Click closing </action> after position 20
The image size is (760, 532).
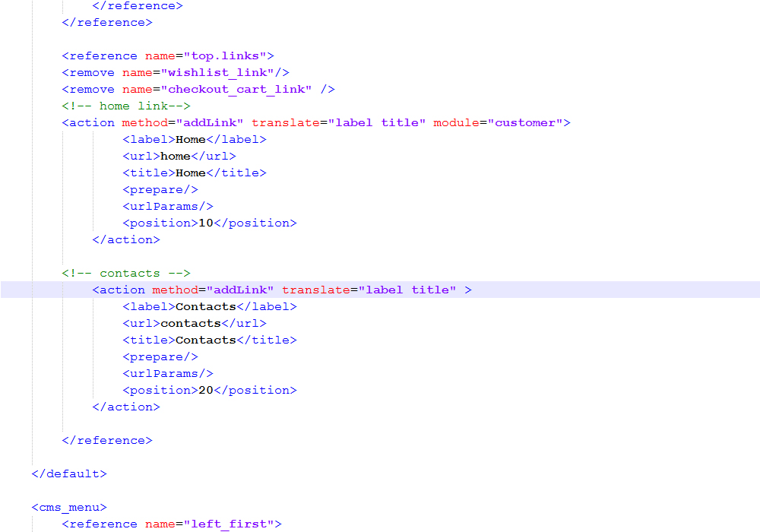(126, 407)
